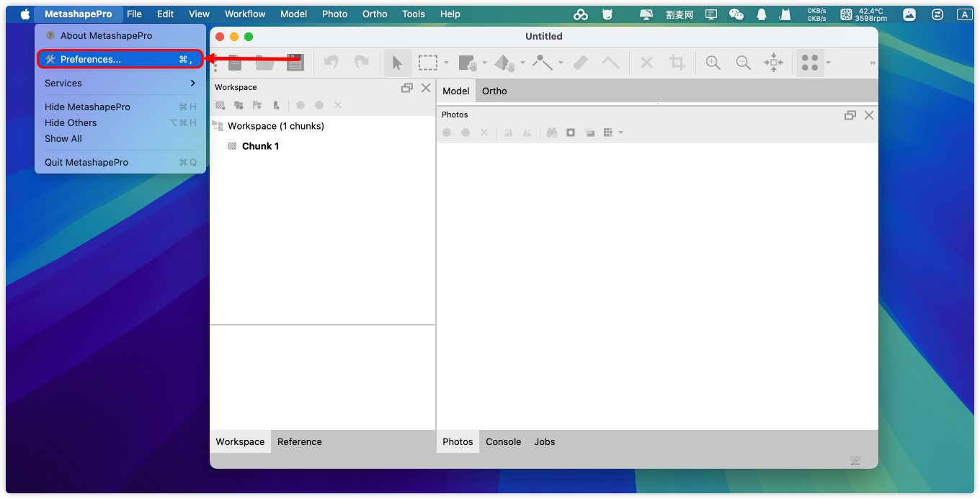Expand the point cloud view dropdown
The image size is (980, 499).
point(829,63)
